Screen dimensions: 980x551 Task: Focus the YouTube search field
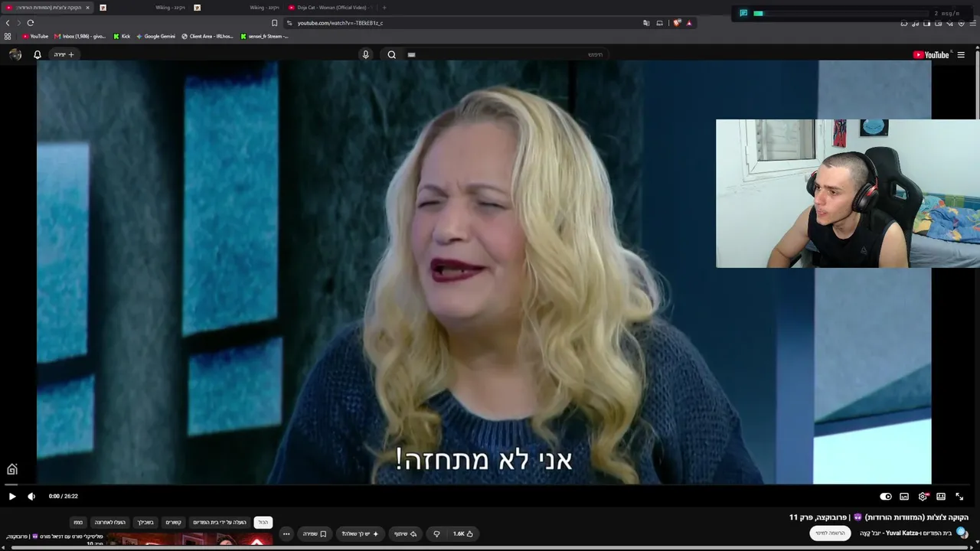[x=505, y=54]
